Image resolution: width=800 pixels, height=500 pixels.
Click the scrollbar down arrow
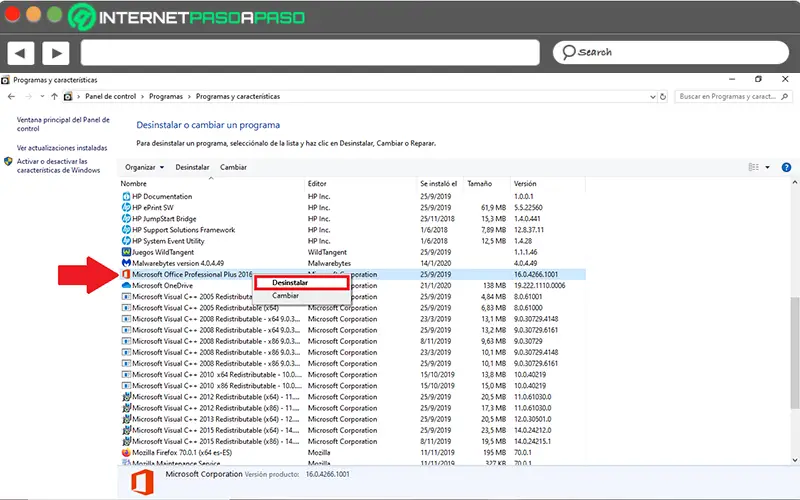point(795,460)
